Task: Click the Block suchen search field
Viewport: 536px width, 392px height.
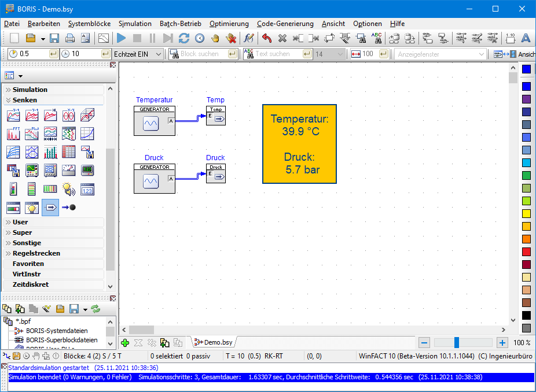Action: coord(204,54)
